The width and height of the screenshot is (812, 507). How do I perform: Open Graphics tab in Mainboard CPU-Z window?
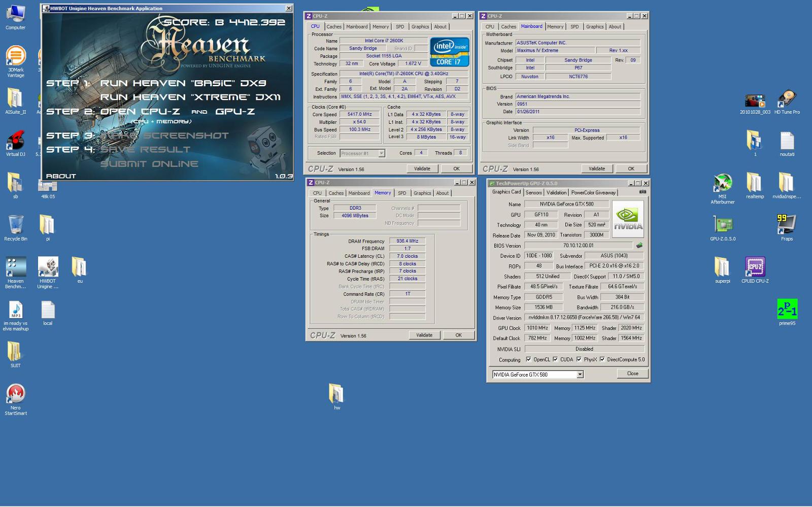point(595,27)
